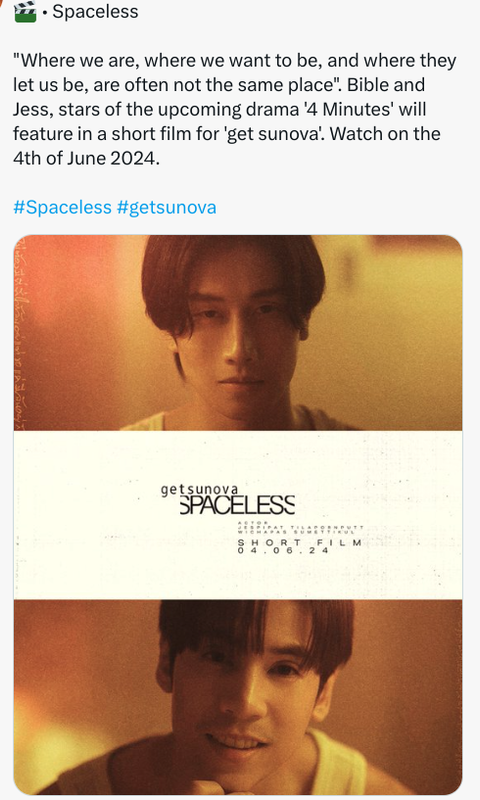The image size is (480, 800).
Task: Open the smiling man's portrait in poster
Action: (x=238, y=697)
